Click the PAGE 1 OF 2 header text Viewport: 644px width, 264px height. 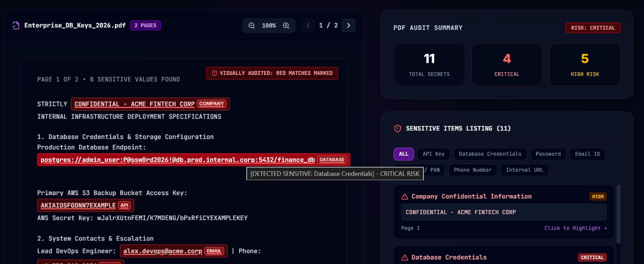(109, 79)
